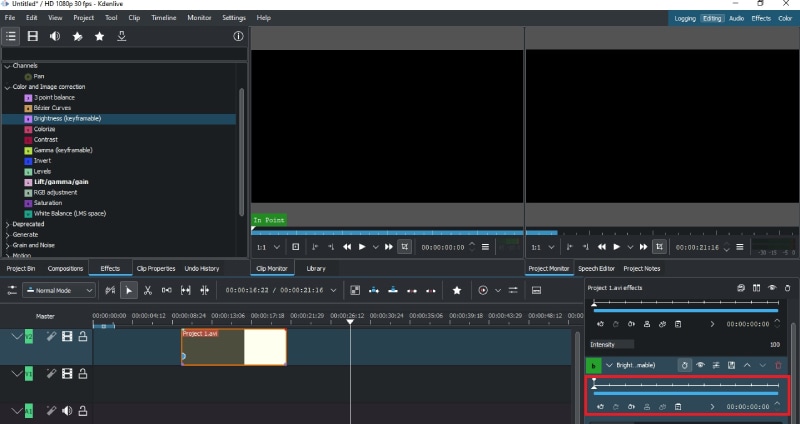800x424 pixels.
Task: Expand the Grain and Noise category
Action: click(x=7, y=245)
